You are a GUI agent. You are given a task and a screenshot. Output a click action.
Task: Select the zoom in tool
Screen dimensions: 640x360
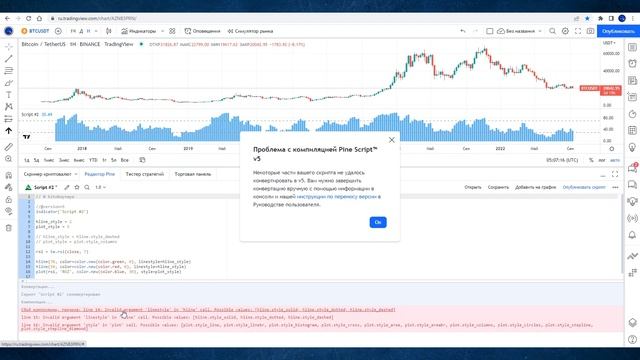point(9,159)
